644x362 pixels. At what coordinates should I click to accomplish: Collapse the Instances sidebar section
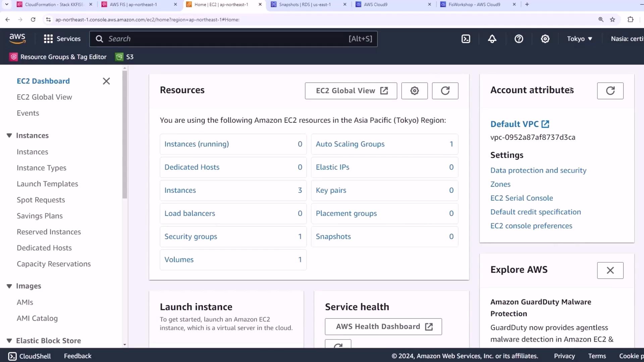(9, 135)
